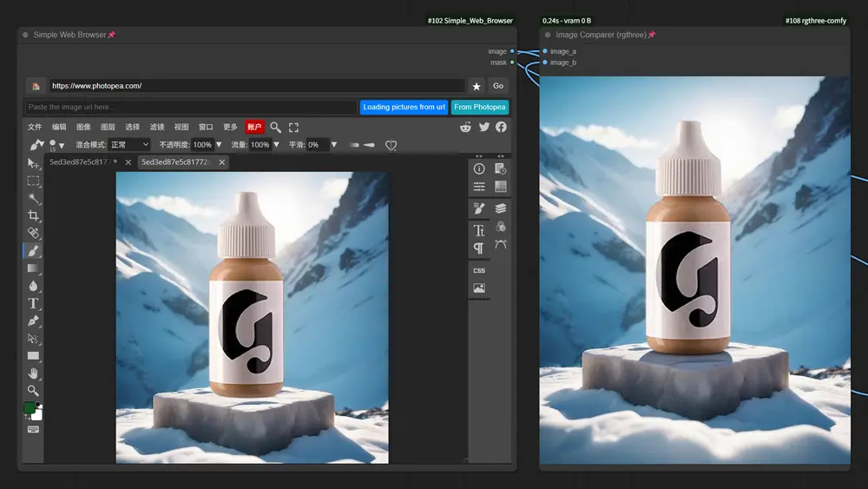Toggle fullscreen mode icon
The width and height of the screenshot is (868, 489).
click(x=293, y=128)
